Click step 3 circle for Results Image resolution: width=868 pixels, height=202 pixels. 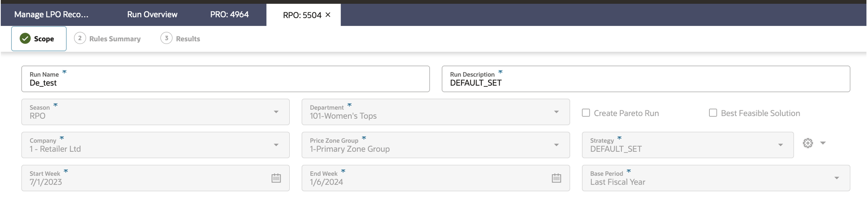166,38
